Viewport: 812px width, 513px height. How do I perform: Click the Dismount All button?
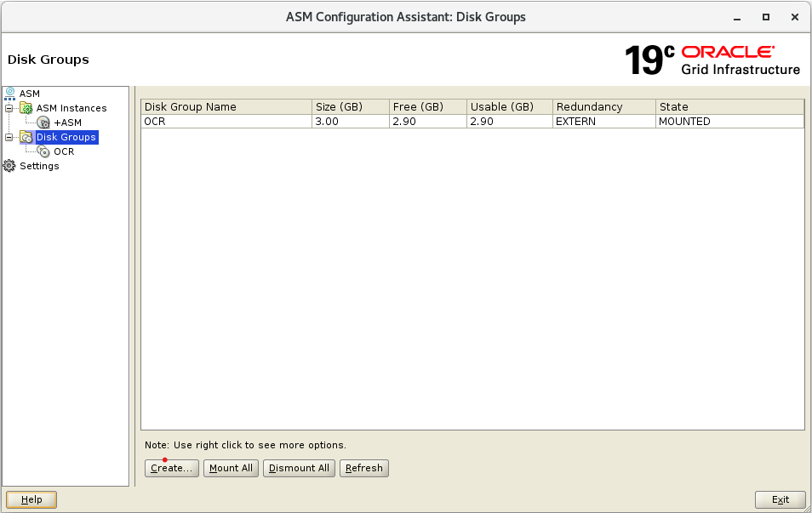click(299, 468)
